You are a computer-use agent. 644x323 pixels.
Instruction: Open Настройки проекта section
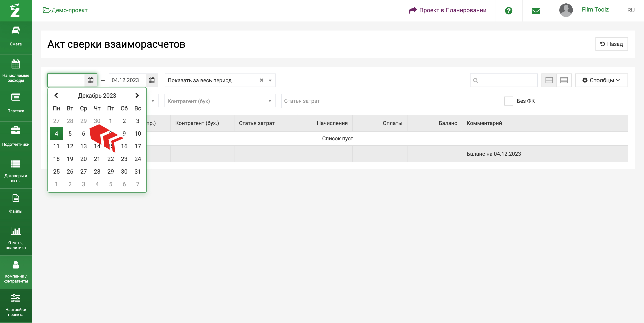[16, 306]
